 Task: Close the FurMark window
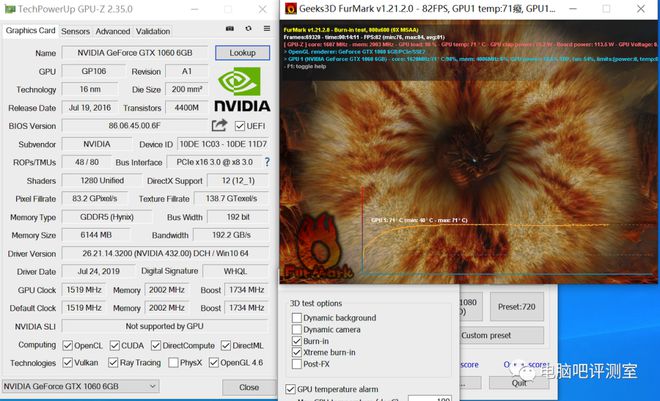coord(641,8)
